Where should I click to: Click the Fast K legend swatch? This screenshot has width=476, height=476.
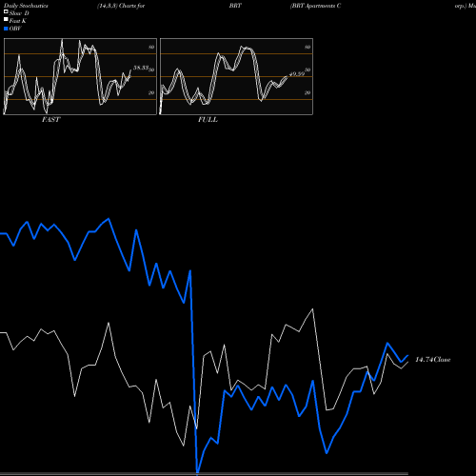[x=6, y=20]
